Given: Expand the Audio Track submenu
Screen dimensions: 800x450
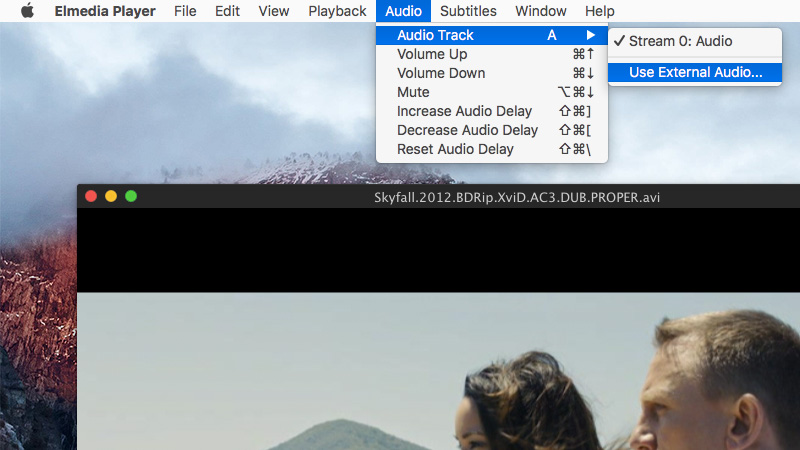Looking at the screenshot, I should 492,35.
